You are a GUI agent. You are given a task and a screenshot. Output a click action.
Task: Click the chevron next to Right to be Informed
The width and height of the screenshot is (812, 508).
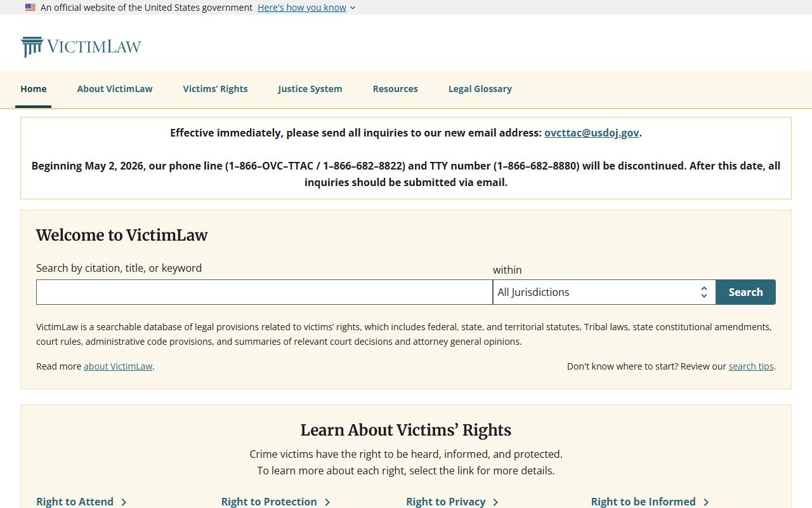point(706,502)
